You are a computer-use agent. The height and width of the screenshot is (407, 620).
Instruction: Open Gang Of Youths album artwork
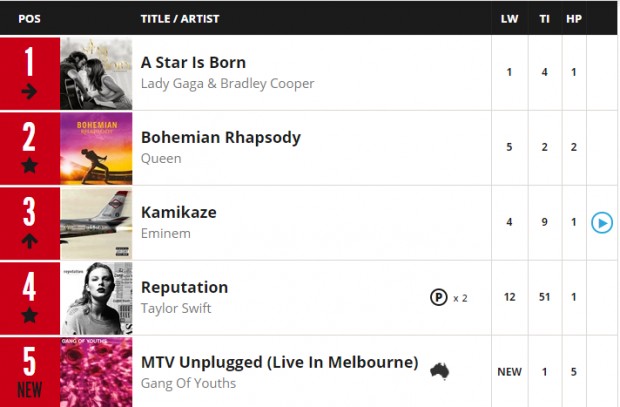coord(96,372)
